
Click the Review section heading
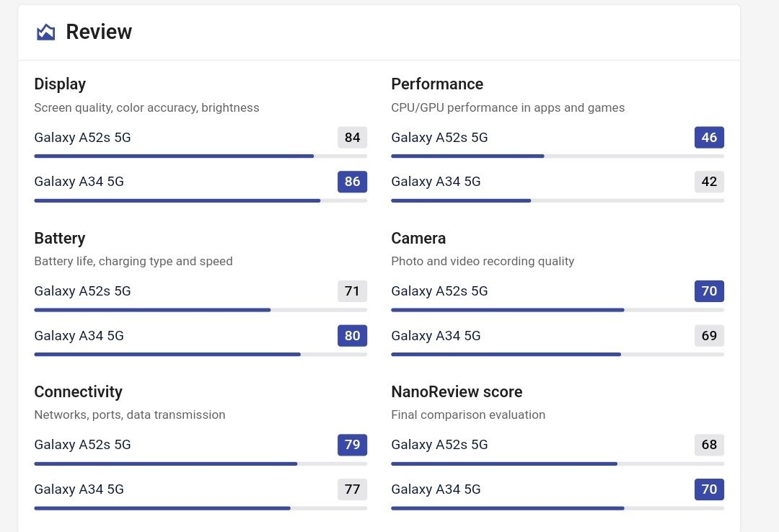(x=99, y=32)
